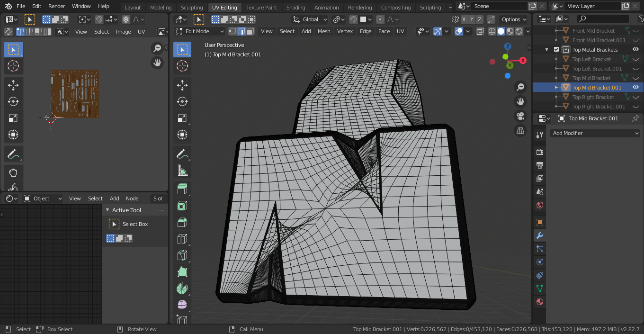Screen dimensions: 644x334
Task: Click the Slot button in node editor
Action: 158,199
